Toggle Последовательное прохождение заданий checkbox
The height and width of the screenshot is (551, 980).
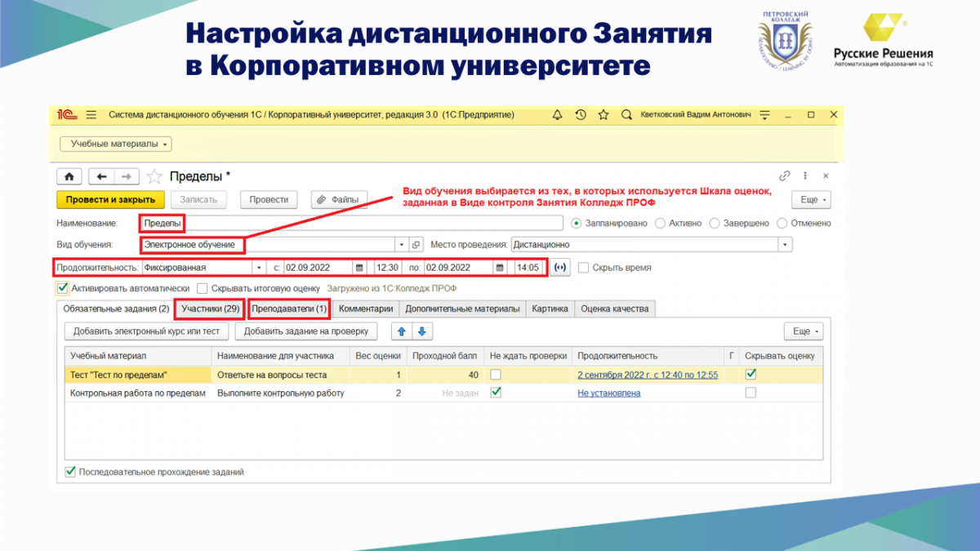tap(69, 472)
